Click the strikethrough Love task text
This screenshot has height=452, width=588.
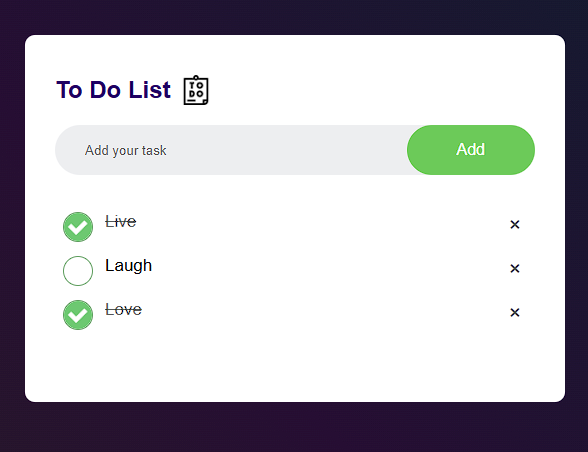(123, 310)
